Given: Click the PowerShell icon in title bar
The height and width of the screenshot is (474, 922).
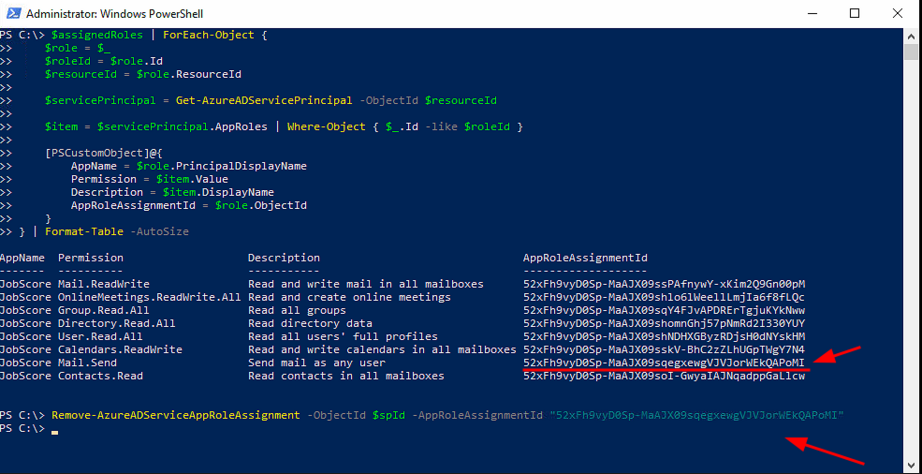Looking at the screenshot, I should 12,13.
